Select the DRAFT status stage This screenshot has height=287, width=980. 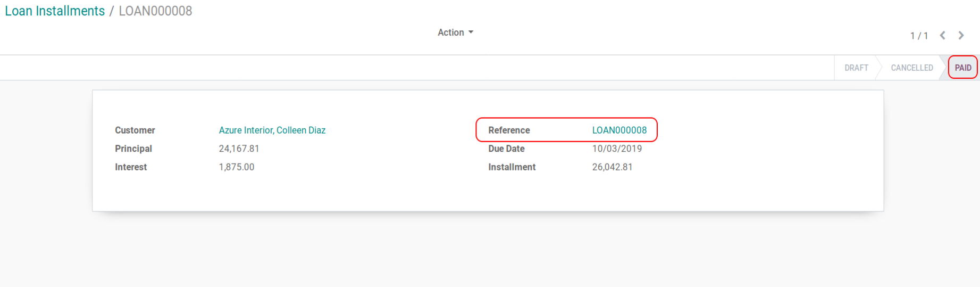click(x=856, y=68)
